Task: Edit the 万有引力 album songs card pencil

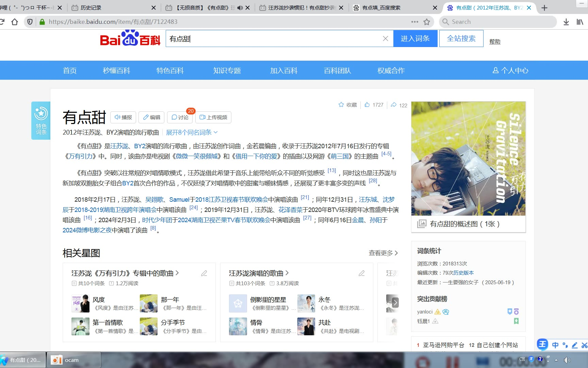Action: point(204,273)
